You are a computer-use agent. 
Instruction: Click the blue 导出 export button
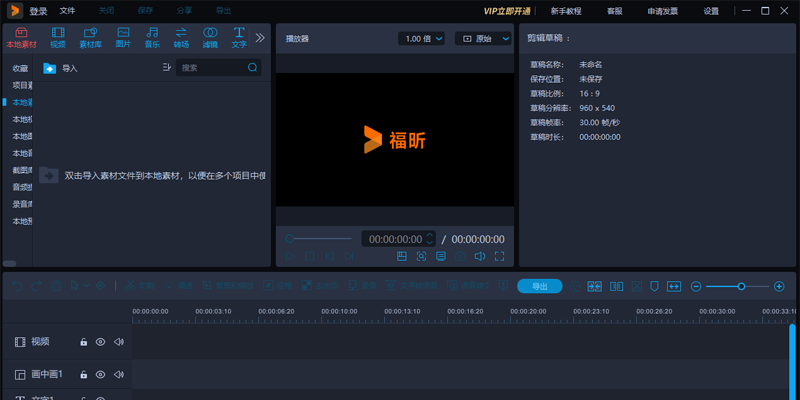point(540,286)
